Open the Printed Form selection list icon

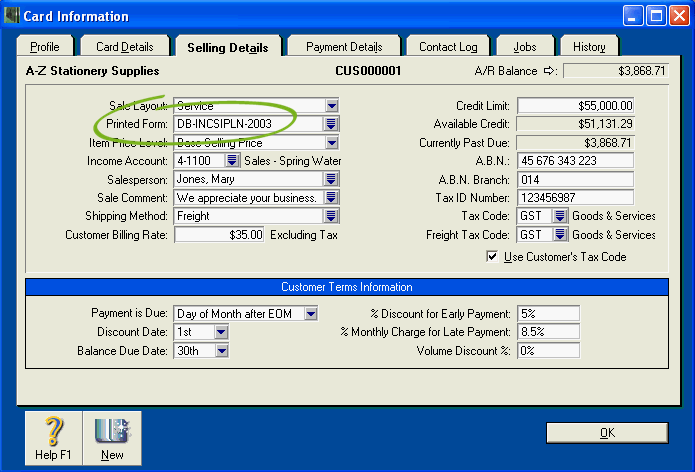click(331, 124)
